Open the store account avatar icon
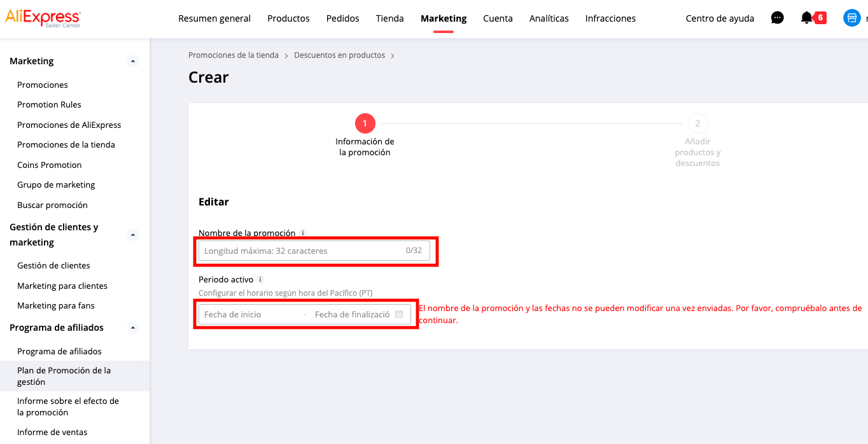 (x=851, y=18)
